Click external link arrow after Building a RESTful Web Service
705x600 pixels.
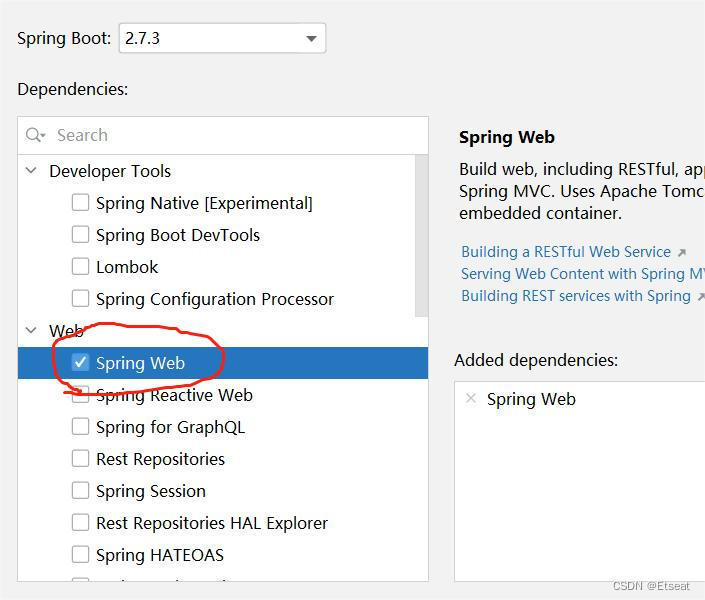pos(682,252)
